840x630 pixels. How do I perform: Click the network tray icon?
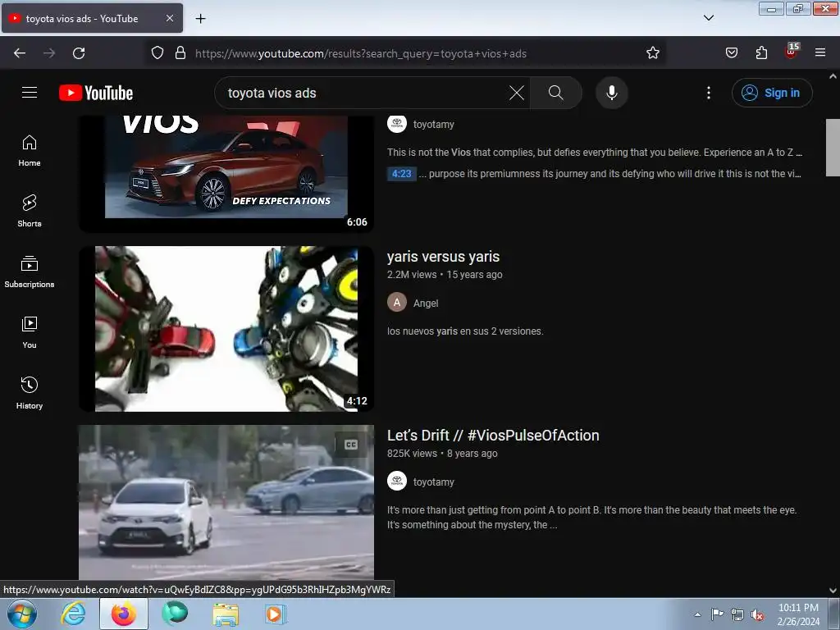pyautogui.click(x=737, y=614)
